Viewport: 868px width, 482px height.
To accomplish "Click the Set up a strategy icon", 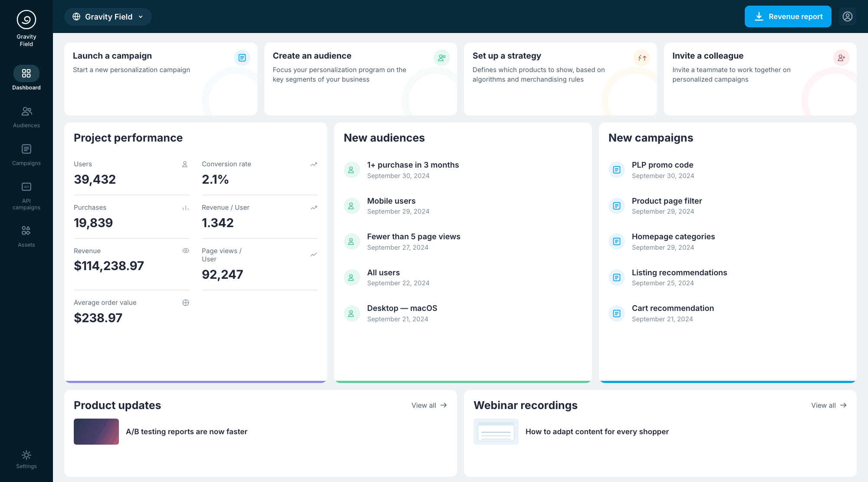I will [642, 58].
